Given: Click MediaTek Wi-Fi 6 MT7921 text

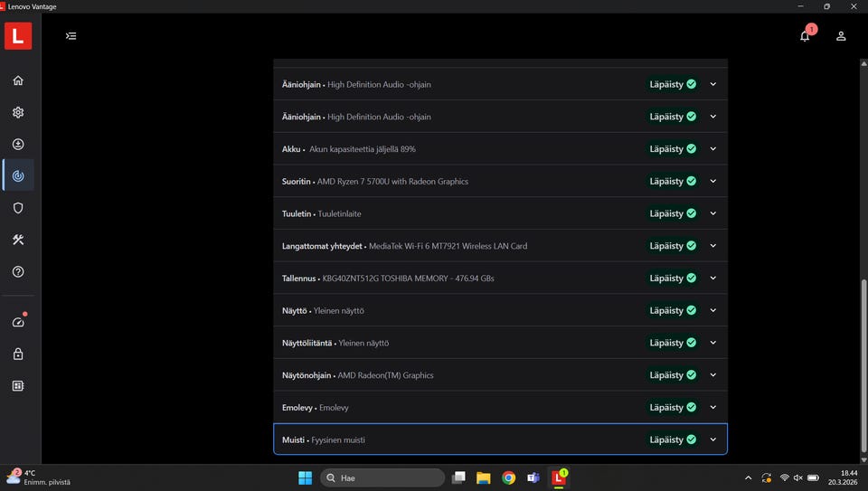Looking at the screenshot, I should click(x=448, y=246).
